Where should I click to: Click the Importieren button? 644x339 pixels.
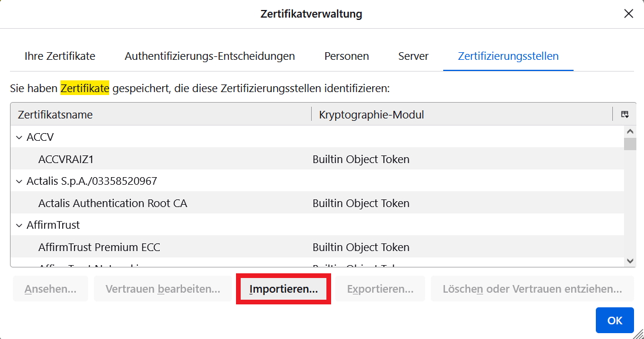[x=284, y=289]
